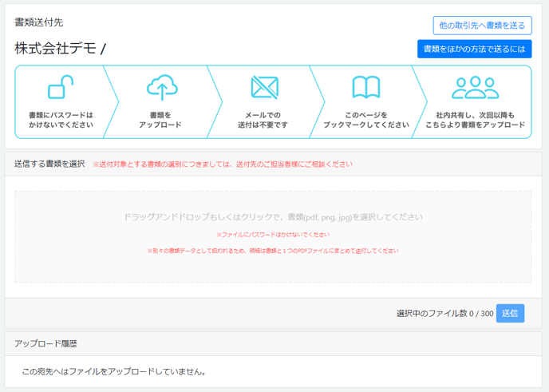The width and height of the screenshot is (549, 392).
Task: Click the 株式会社デモ company name heading
Action: pyautogui.click(x=55, y=49)
